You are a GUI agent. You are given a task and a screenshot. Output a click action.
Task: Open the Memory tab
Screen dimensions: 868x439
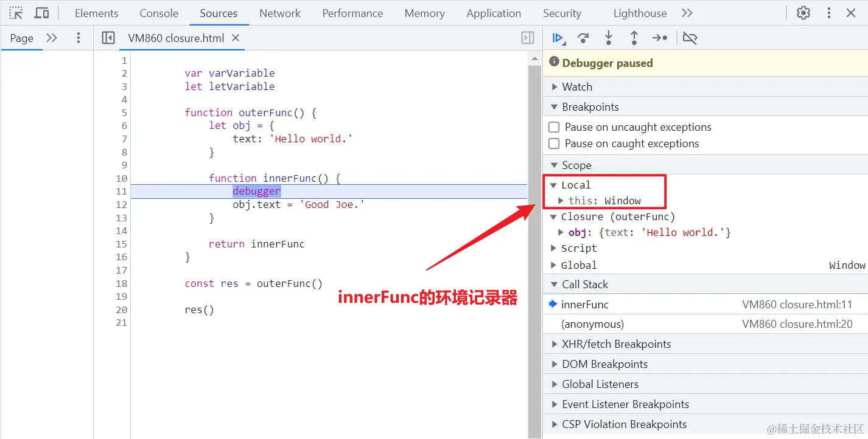tap(424, 13)
